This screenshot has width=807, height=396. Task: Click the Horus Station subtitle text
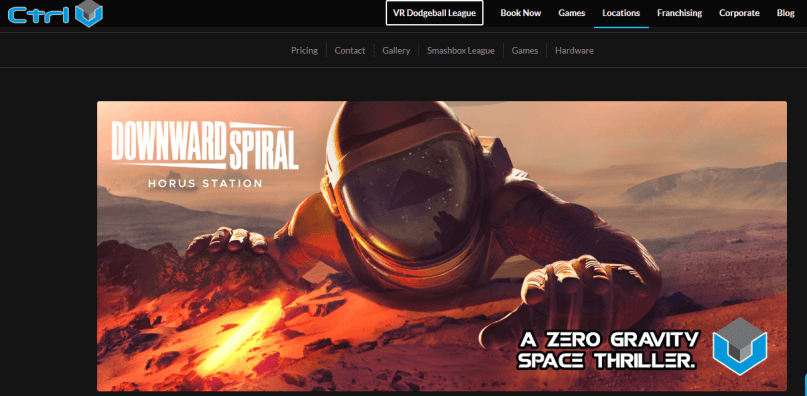205,183
